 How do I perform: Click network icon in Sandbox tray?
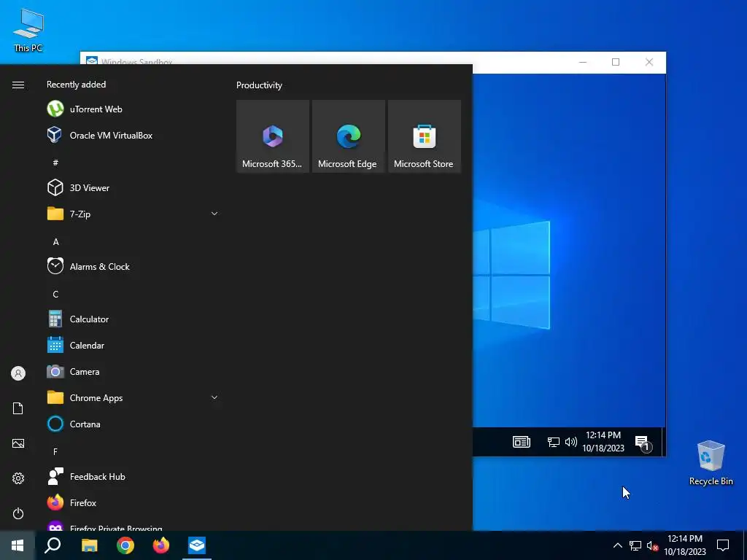(x=553, y=442)
